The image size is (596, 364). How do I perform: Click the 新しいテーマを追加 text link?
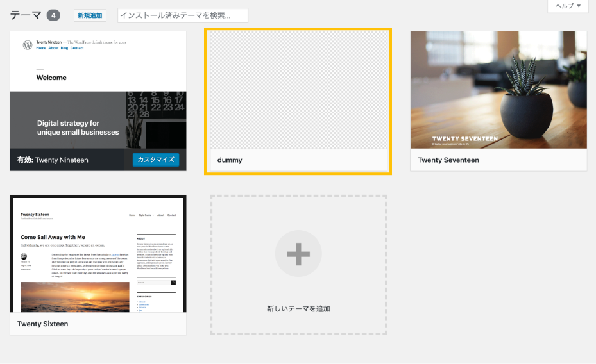298,308
